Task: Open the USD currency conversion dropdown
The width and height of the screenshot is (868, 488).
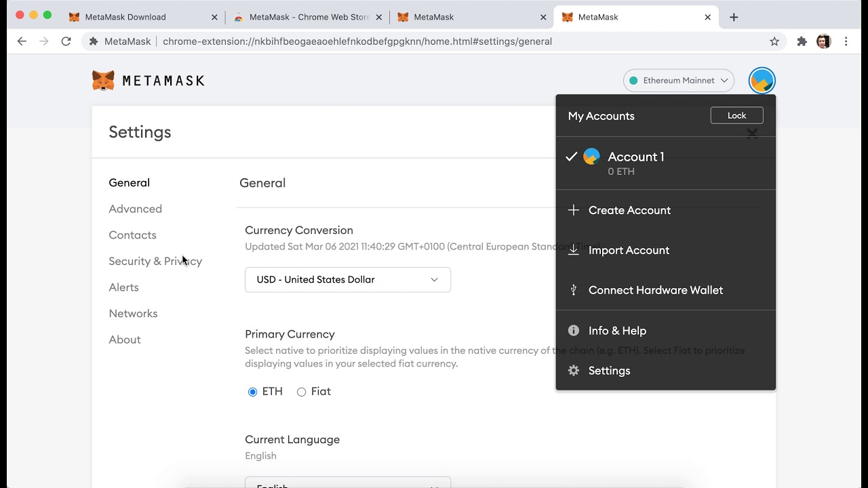Action: click(348, 280)
